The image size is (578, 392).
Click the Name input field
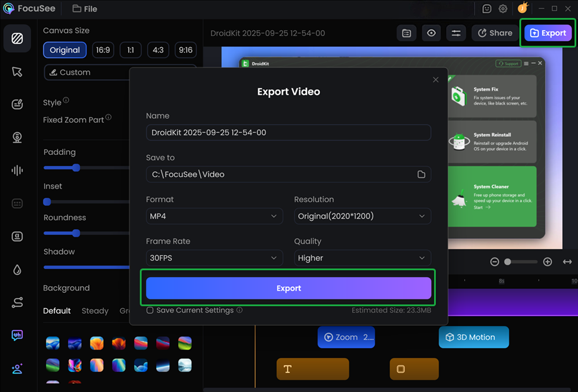tap(288, 133)
